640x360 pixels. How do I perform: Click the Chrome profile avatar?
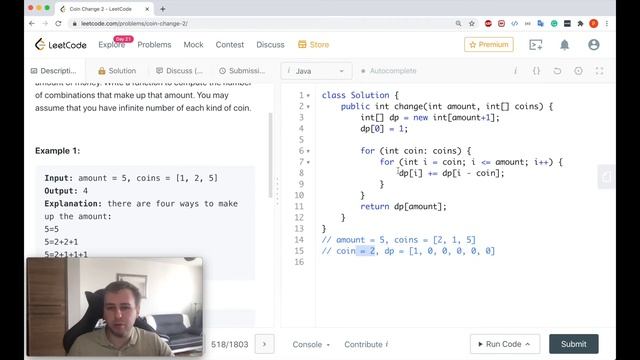click(x=594, y=24)
